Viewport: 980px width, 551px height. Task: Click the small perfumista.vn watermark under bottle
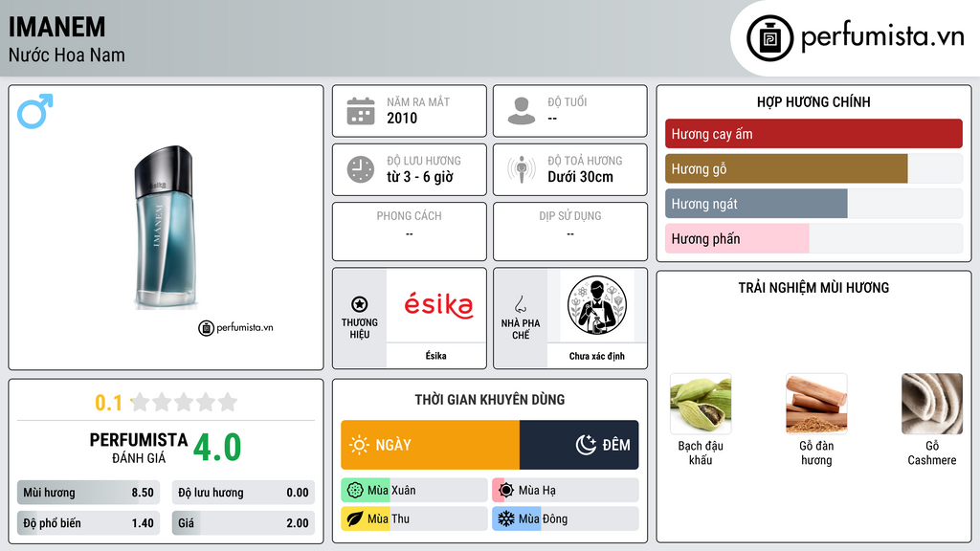(x=235, y=327)
